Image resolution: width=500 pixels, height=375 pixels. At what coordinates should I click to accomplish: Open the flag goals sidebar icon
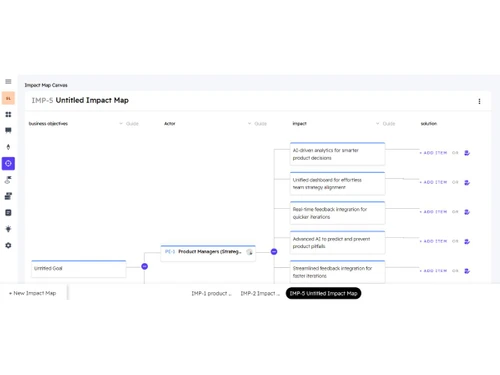[8, 180]
